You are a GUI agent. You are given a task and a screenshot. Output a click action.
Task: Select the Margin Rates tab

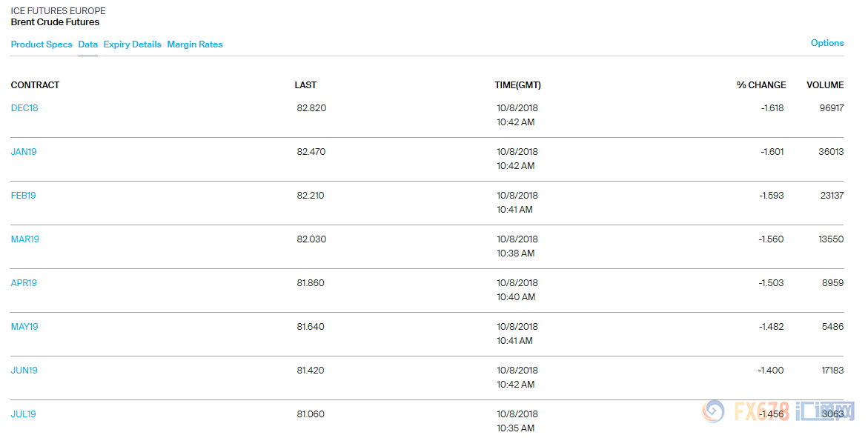tap(195, 44)
